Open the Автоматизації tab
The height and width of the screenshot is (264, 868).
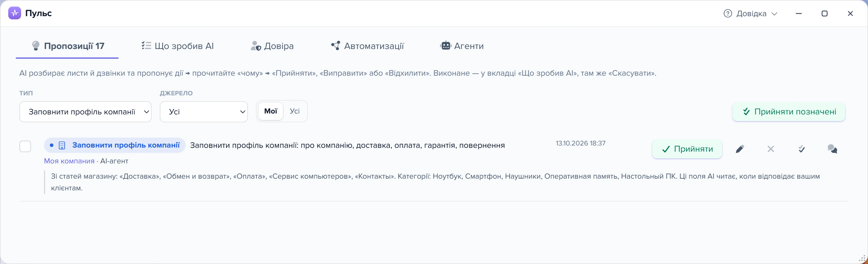[367, 46]
